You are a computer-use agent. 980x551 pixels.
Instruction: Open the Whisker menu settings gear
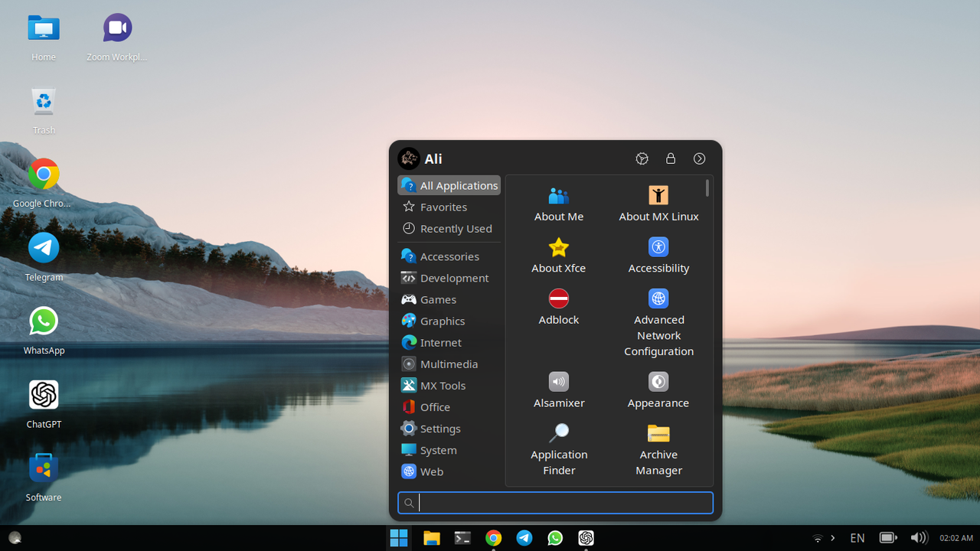642,158
